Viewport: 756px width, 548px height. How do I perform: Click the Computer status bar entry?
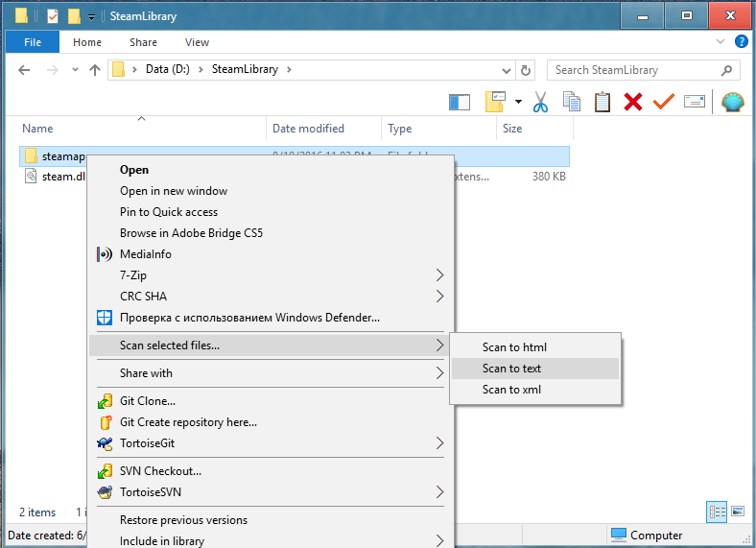(x=647, y=536)
